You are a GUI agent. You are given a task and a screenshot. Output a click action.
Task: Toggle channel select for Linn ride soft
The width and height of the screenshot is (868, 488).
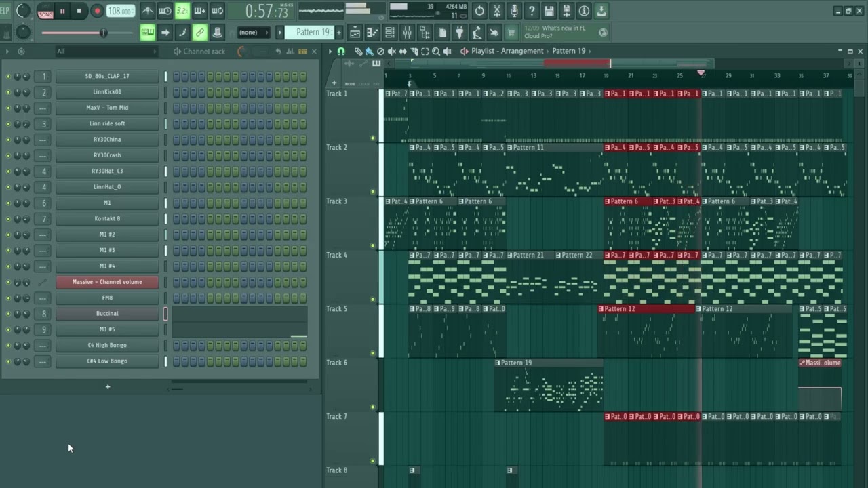[x=165, y=124]
